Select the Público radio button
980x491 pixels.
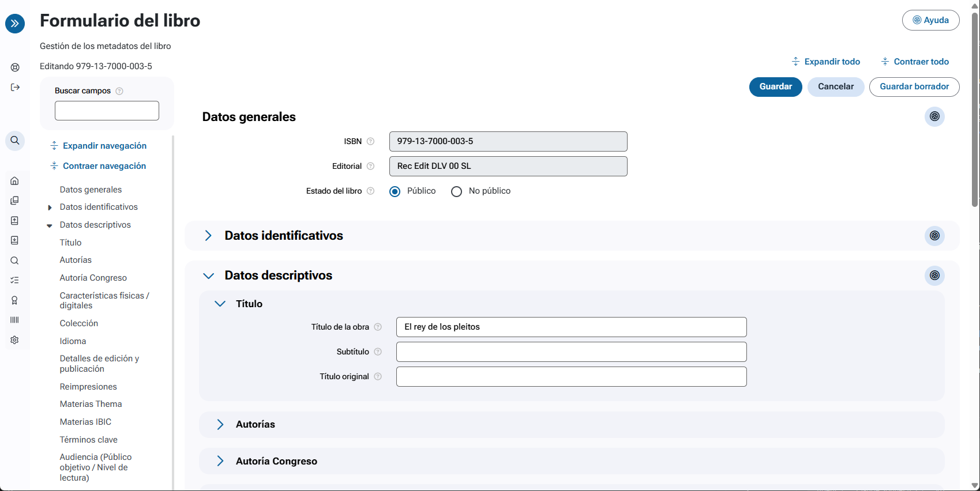point(395,191)
